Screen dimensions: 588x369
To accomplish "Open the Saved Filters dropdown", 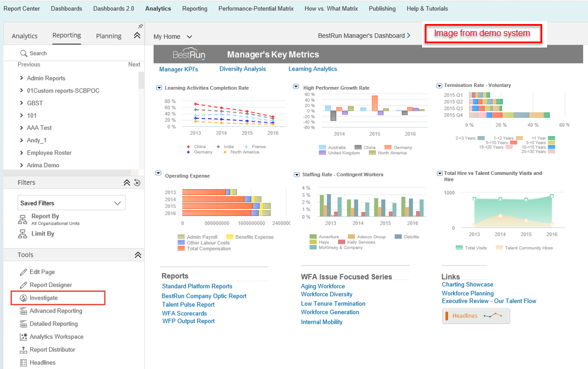I will tap(72, 203).
